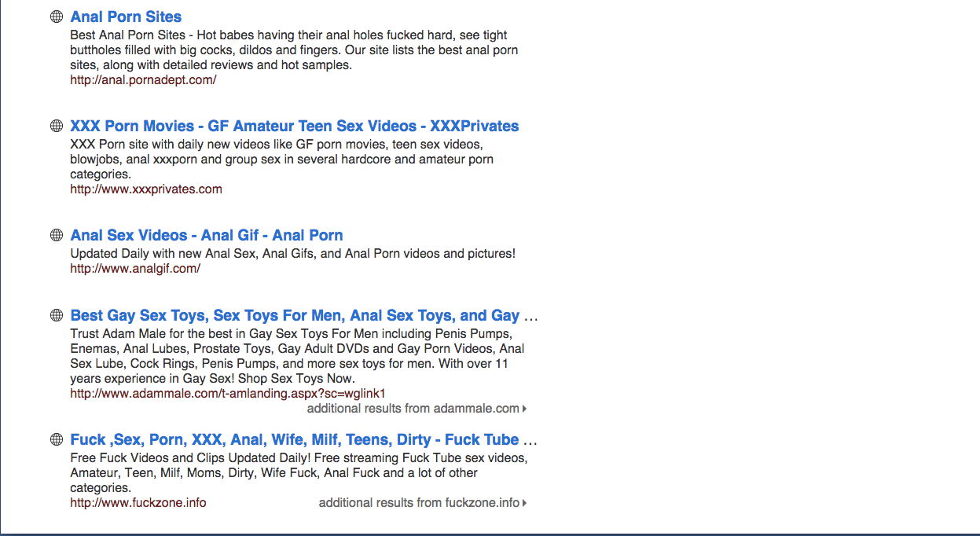Show additional results from adammale.com
Image resolution: width=980 pixels, height=536 pixels.
click(417, 408)
